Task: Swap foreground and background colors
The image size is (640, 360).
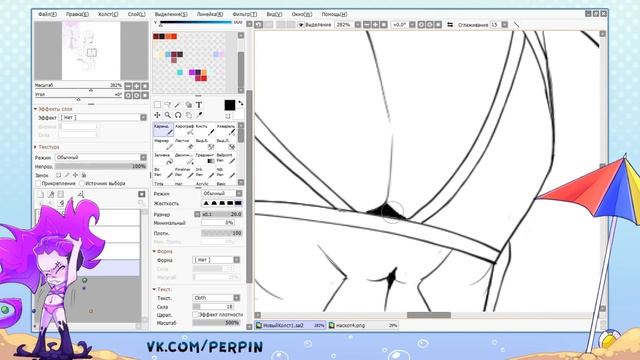Action: (240, 103)
